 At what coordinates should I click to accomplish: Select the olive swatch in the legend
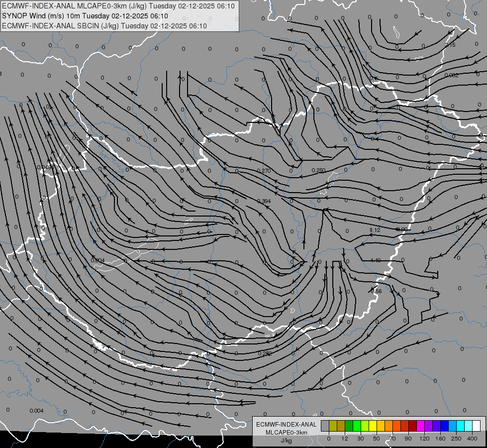[333, 426]
